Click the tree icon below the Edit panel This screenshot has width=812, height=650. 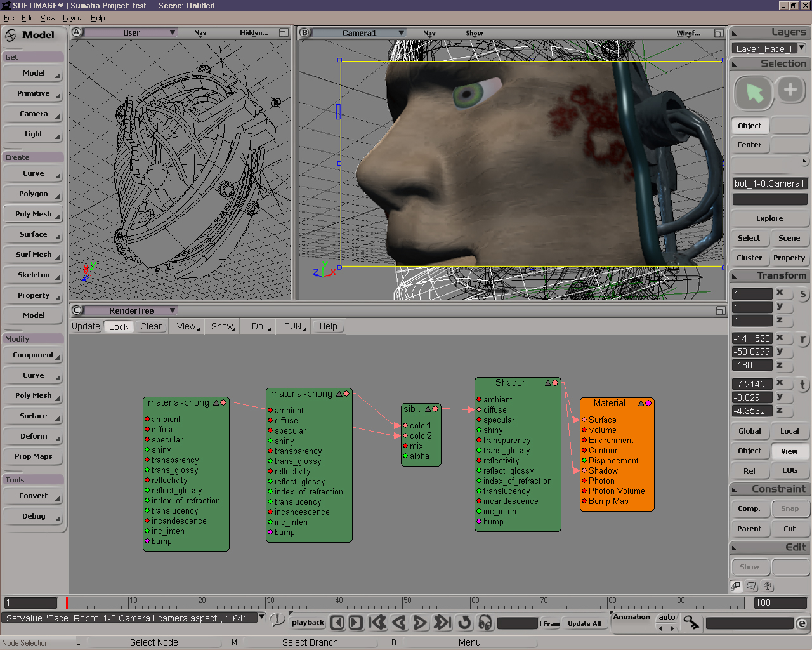(768, 586)
